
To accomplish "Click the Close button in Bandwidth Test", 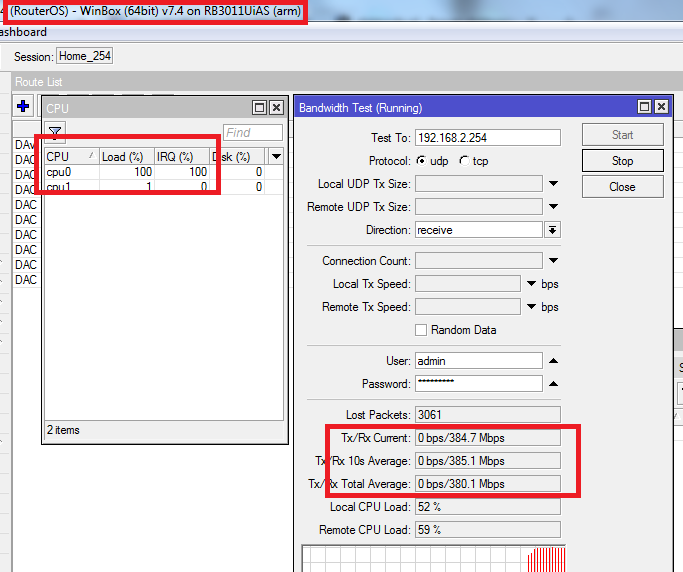I will [622, 187].
